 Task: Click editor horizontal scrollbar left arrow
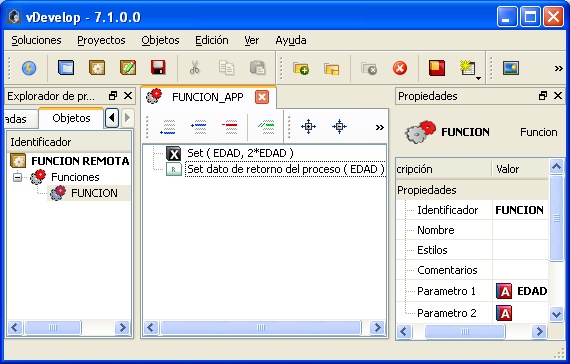151,328
